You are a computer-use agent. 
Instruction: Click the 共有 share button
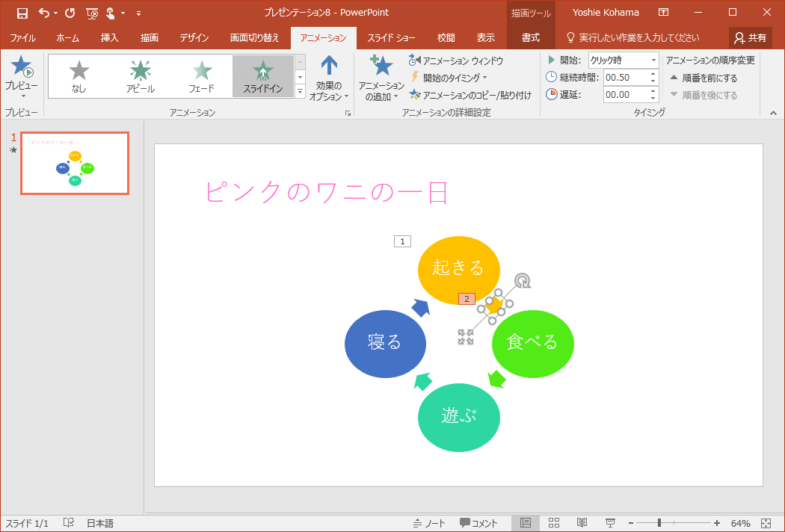(x=750, y=38)
